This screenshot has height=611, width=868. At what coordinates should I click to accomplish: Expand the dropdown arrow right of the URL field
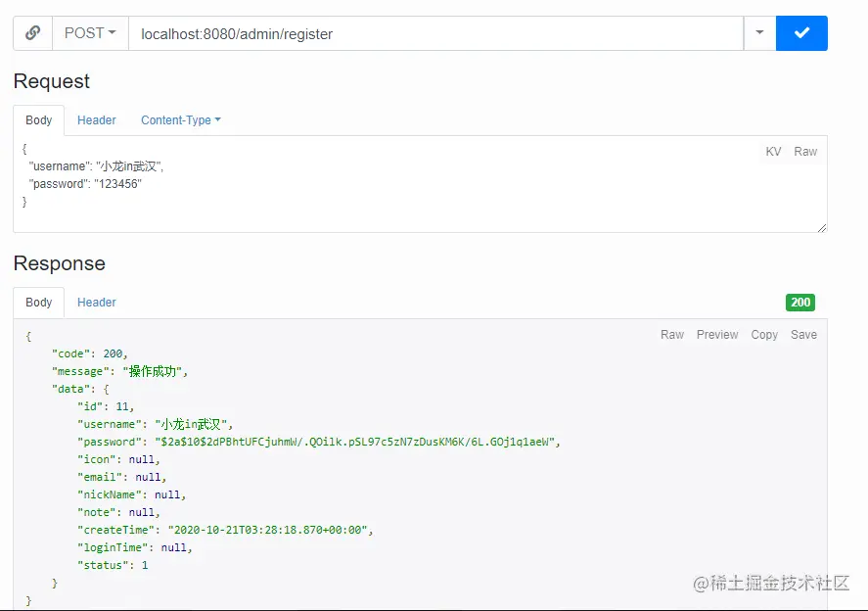coord(760,32)
